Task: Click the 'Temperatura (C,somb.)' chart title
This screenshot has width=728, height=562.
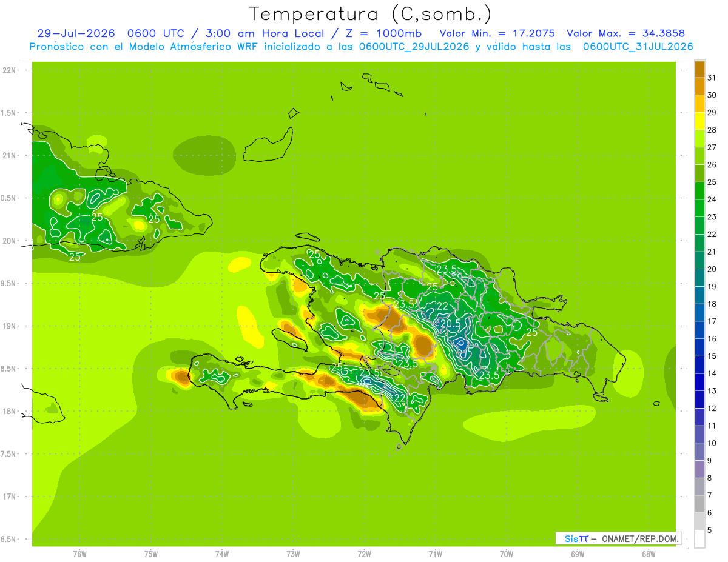Action: coord(370,14)
